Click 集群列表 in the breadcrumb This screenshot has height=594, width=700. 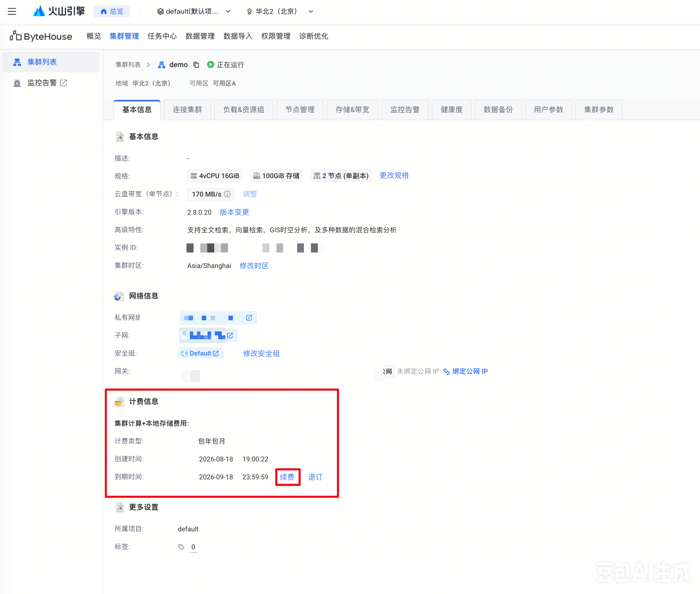tap(128, 65)
